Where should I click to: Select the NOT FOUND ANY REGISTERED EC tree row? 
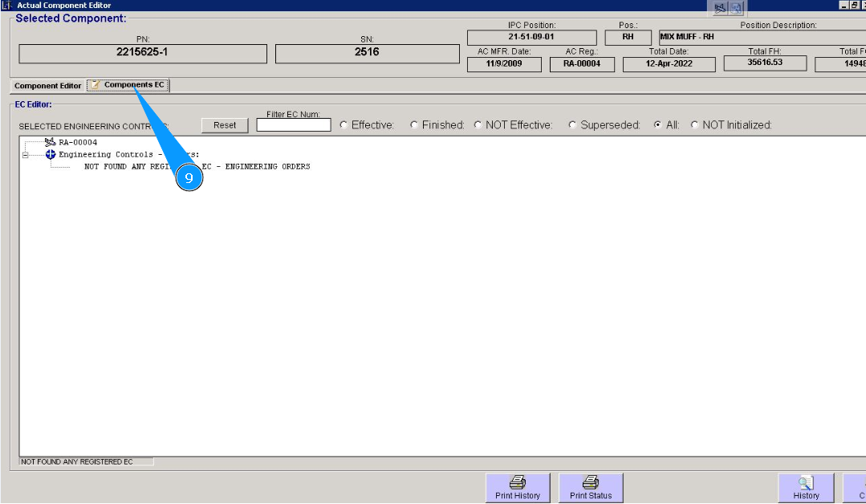pyautogui.click(x=197, y=167)
